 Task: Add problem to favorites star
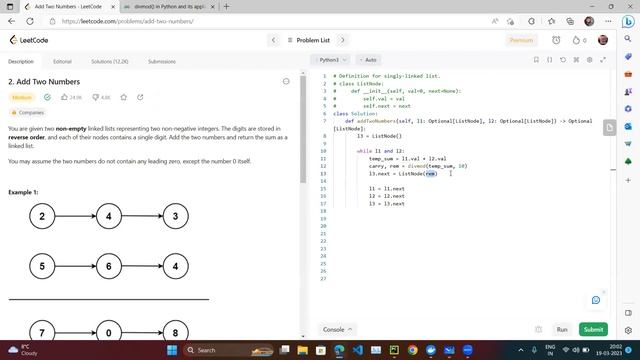click(x=124, y=97)
